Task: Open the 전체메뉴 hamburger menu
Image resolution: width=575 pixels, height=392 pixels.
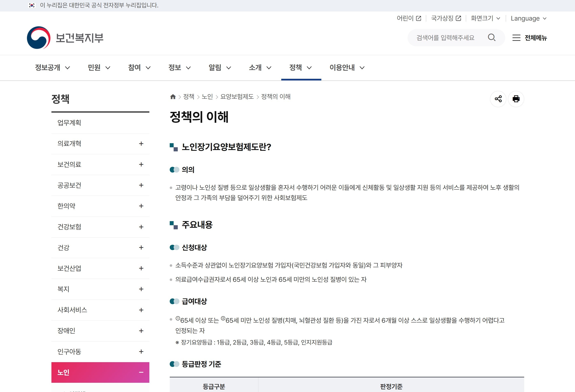Action: [529, 38]
